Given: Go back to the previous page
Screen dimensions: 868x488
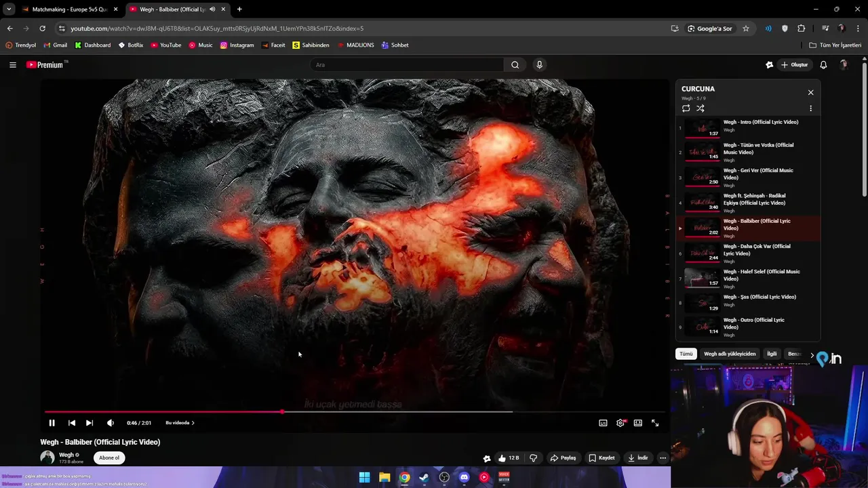Looking at the screenshot, I should [9, 28].
